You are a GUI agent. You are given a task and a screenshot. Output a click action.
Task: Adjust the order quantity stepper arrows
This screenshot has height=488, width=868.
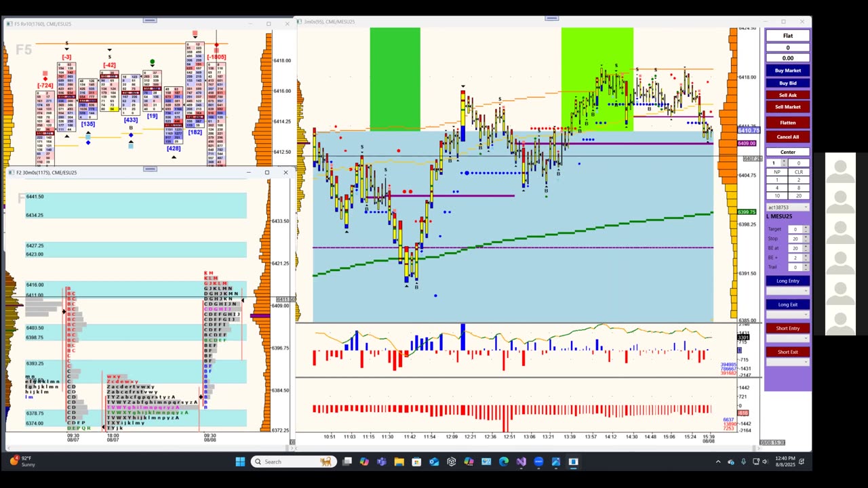(784, 163)
